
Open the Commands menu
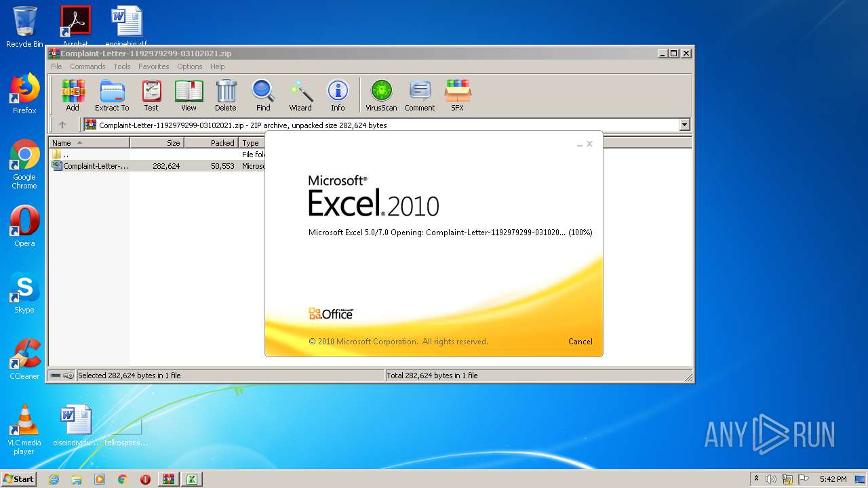point(87,66)
